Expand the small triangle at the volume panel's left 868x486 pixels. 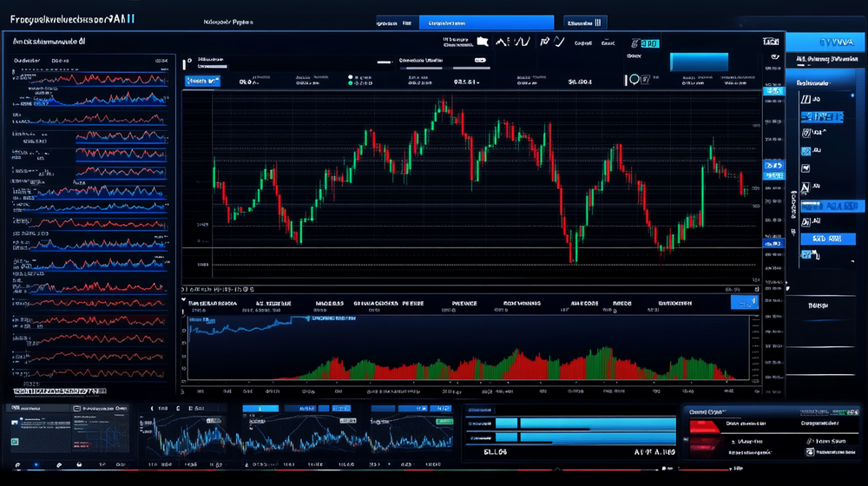pyautogui.click(x=184, y=300)
